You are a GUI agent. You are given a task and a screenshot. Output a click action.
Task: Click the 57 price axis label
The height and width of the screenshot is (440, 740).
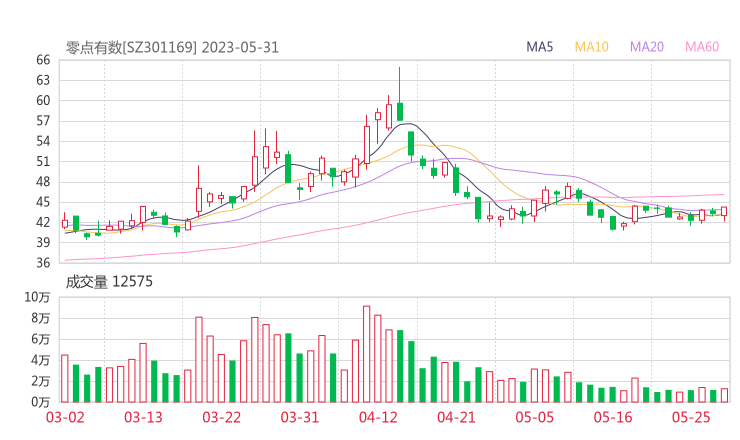(43, 121)
